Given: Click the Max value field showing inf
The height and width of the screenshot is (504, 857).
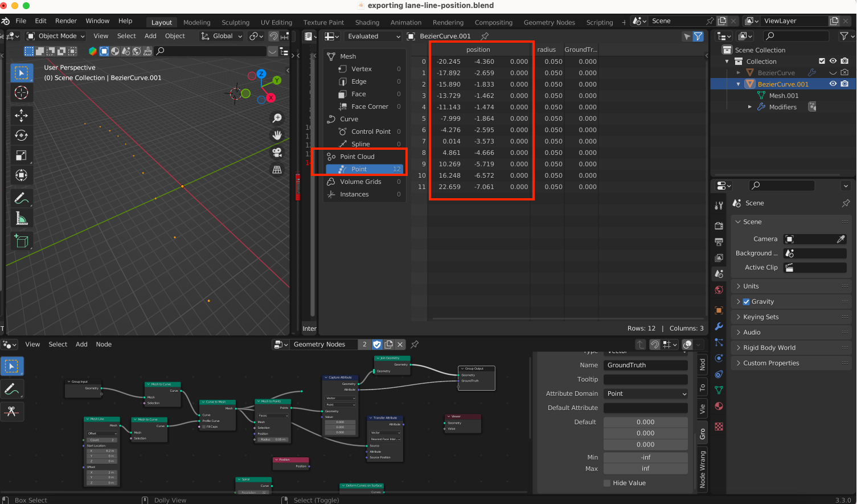Looking at the screenshot, I should click(x=646, y=469).
